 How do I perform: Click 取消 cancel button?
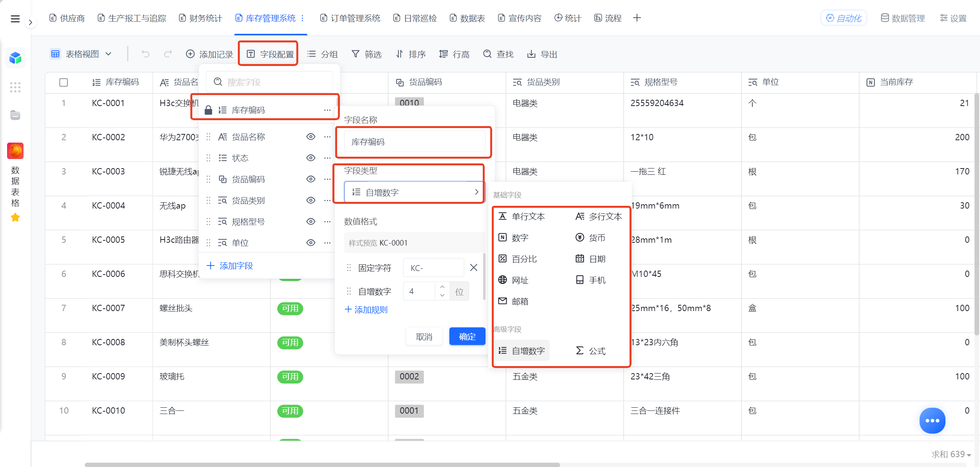coord(424,337)
